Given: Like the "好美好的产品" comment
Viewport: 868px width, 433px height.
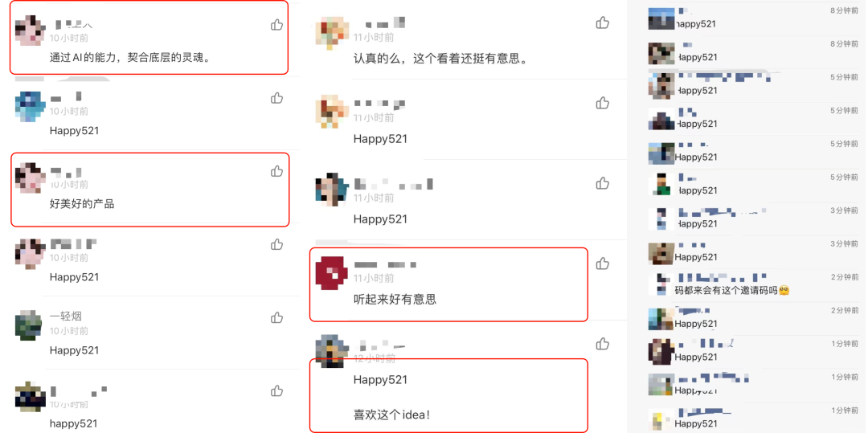Looking at the screenshot, I should click(276, 171).
